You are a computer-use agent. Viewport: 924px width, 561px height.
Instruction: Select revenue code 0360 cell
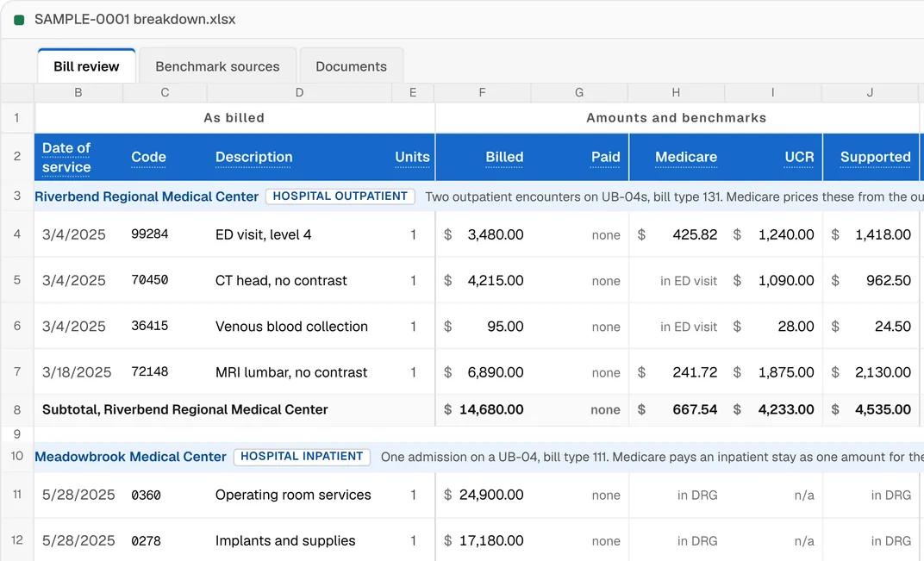point(147,495)
